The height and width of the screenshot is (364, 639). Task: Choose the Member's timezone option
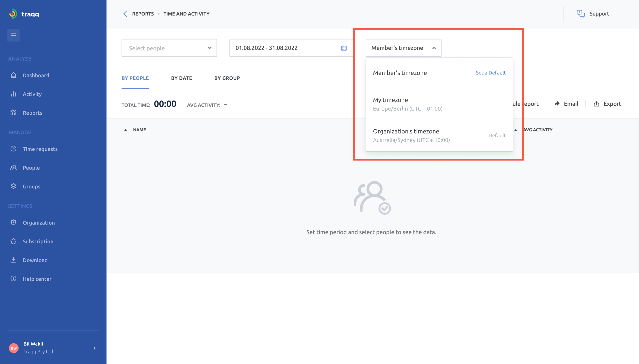click(440, 73)
